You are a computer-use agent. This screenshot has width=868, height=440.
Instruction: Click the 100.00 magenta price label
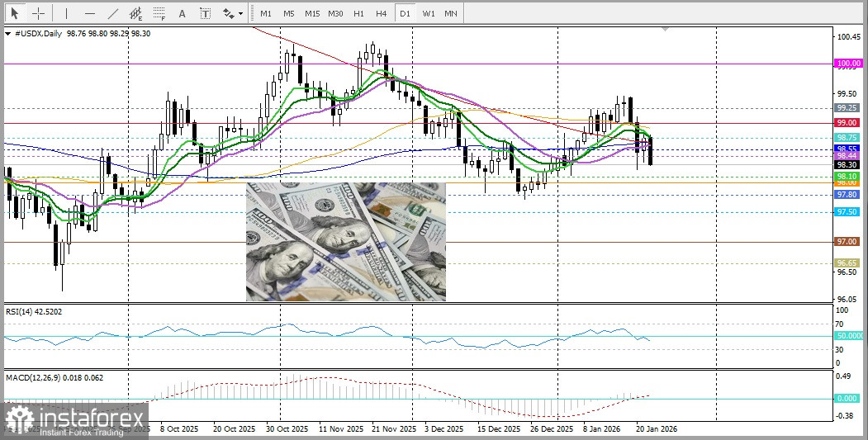coord(849,64)
